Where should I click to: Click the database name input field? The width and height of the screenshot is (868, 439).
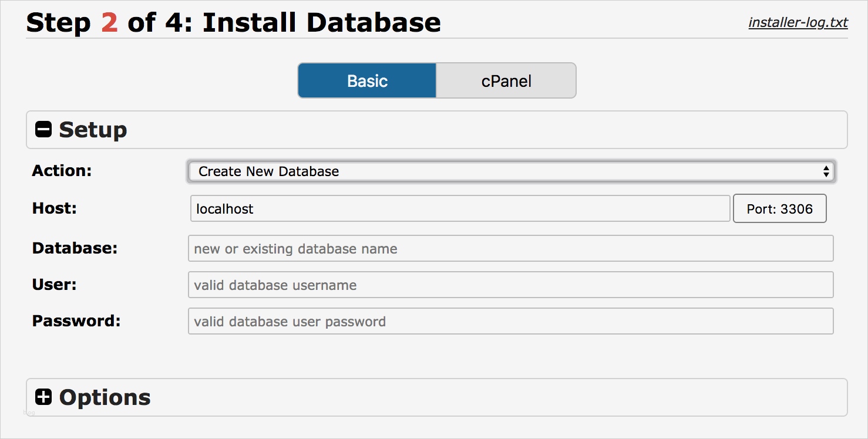(x=510, y=249)
